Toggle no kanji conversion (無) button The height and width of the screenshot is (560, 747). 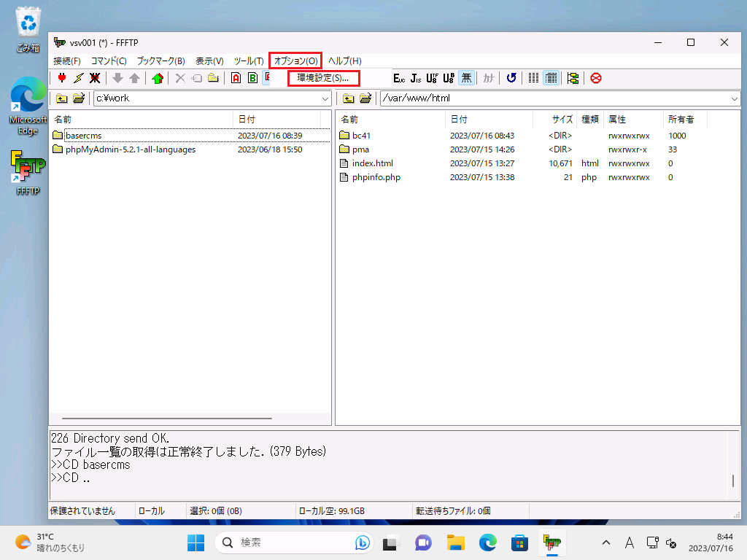[x=467, y=78]
